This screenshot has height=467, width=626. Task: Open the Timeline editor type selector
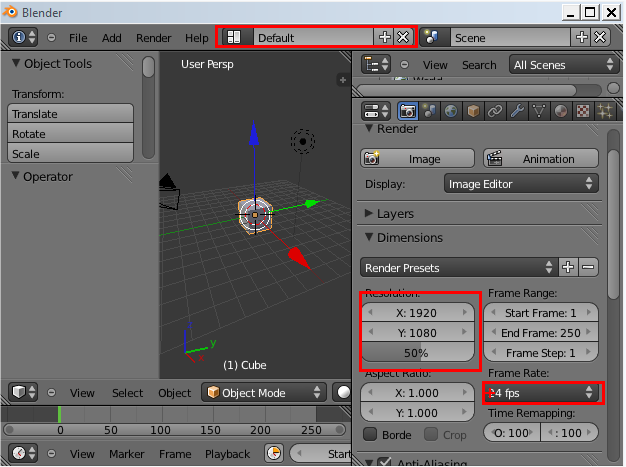[23, 453]
